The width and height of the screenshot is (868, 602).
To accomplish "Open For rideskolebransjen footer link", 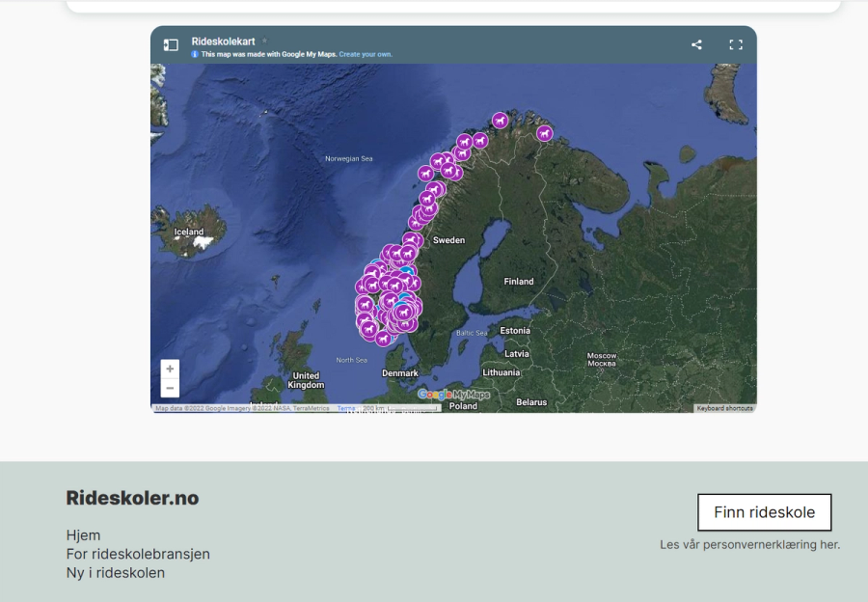I will click(x=138, y=554).
